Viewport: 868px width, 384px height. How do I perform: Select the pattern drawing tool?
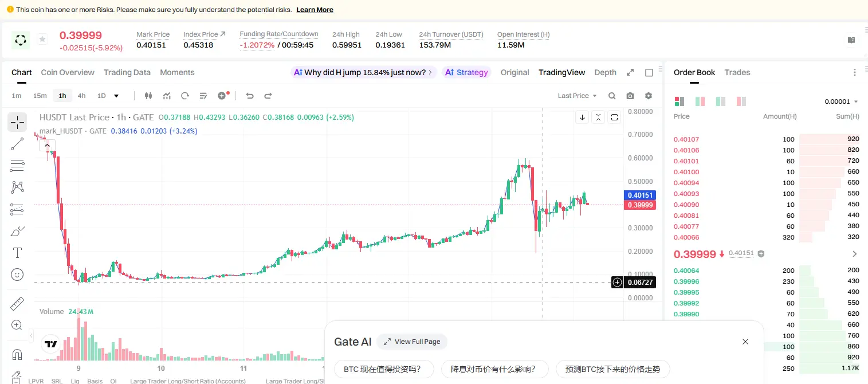17,187
